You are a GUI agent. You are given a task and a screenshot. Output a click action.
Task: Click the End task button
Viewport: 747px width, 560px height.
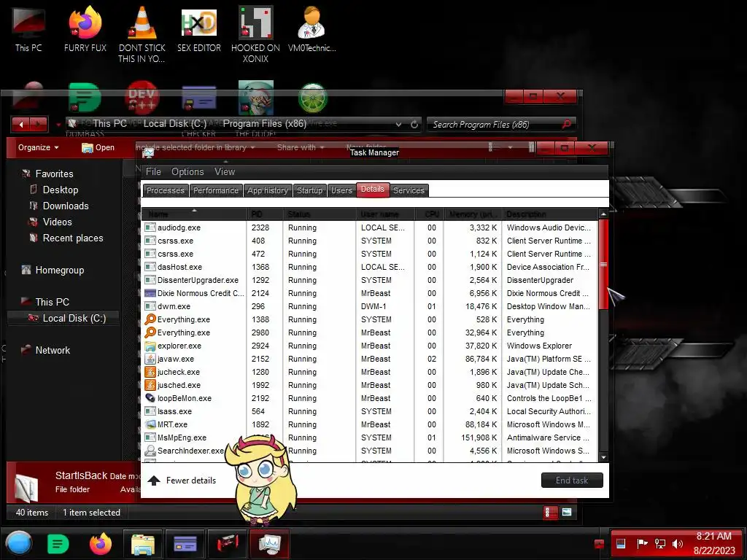[x=572, y=481]
